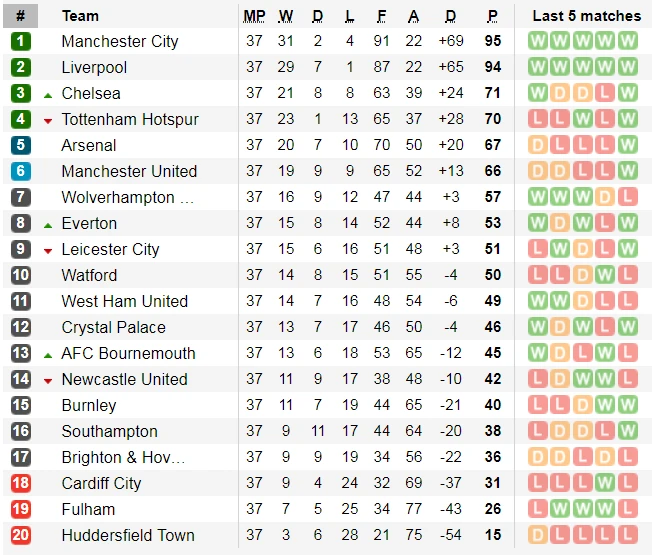Click the light-blue rank 6 badge
The height and width of the screenshot is (555, 652).
20,171
